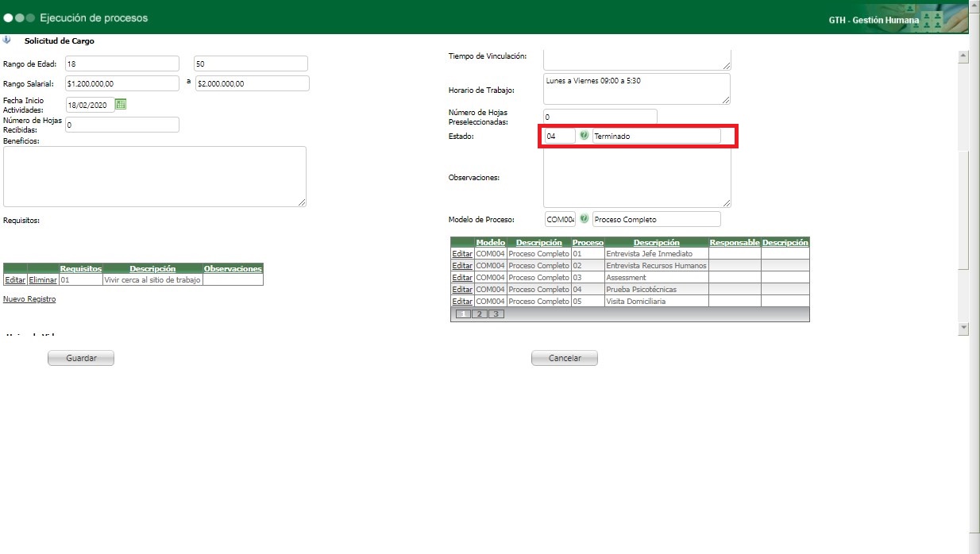This screenshot has height=554, width=980.
Task: Click the Guardar button
Action: pyautogui.click(x=81, y=358)
